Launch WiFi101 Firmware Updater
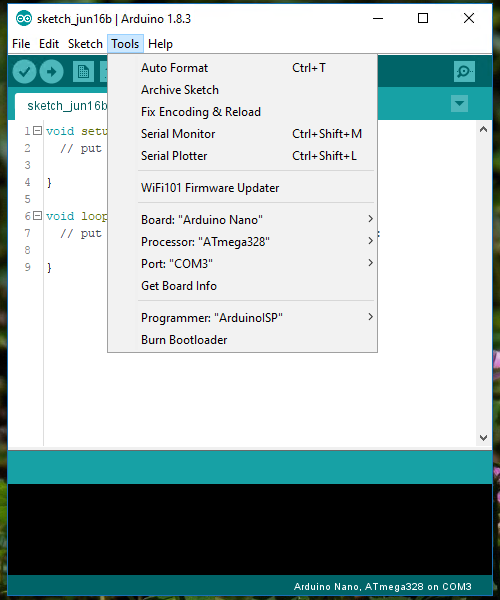The width and height of the screenshot is (500, 600). (x=242, y=188)
